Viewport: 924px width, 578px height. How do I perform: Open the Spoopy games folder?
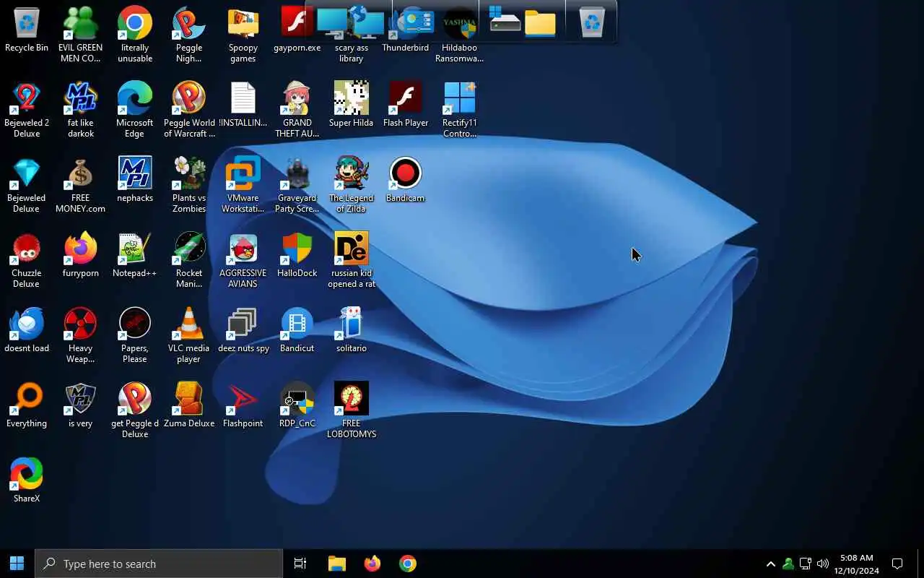(243, 34)
